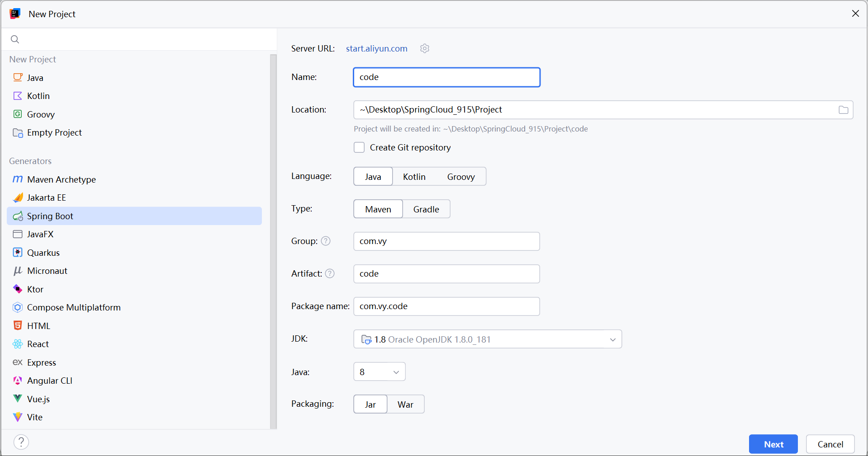
Task: Click the Next button
Action: [773, 444]
